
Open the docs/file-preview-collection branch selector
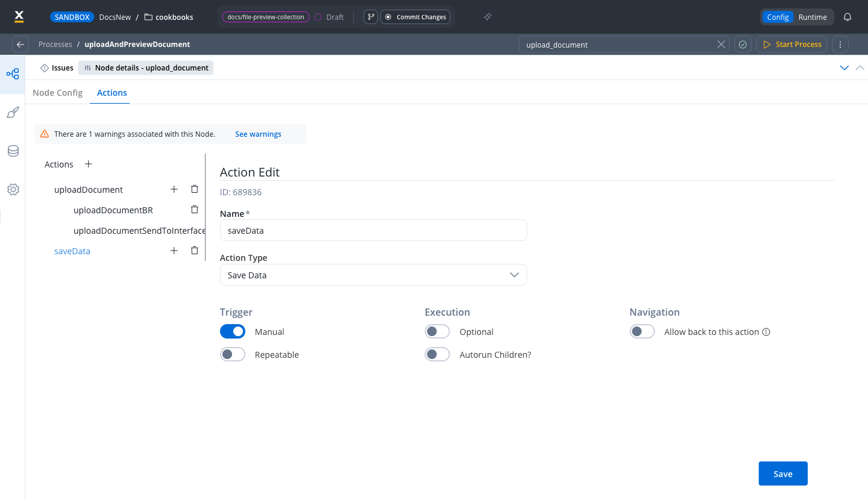(x=266, y=17)
